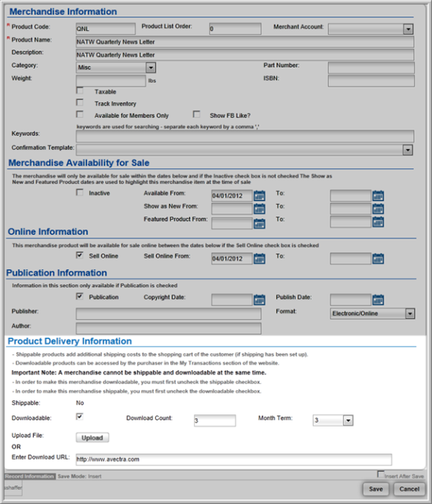
Task: Click the Download Count field
Action: pyautogui.click(x=215, y=421)
